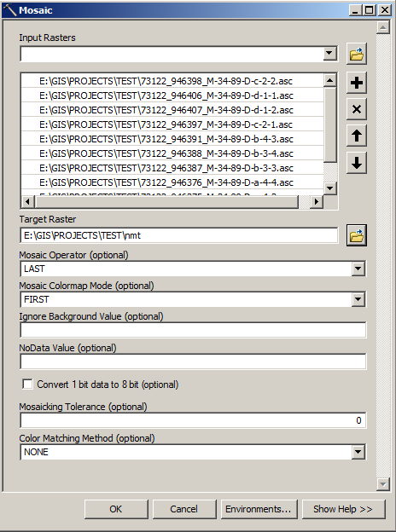Click inside the NoData Value field

tap(193, 361)
